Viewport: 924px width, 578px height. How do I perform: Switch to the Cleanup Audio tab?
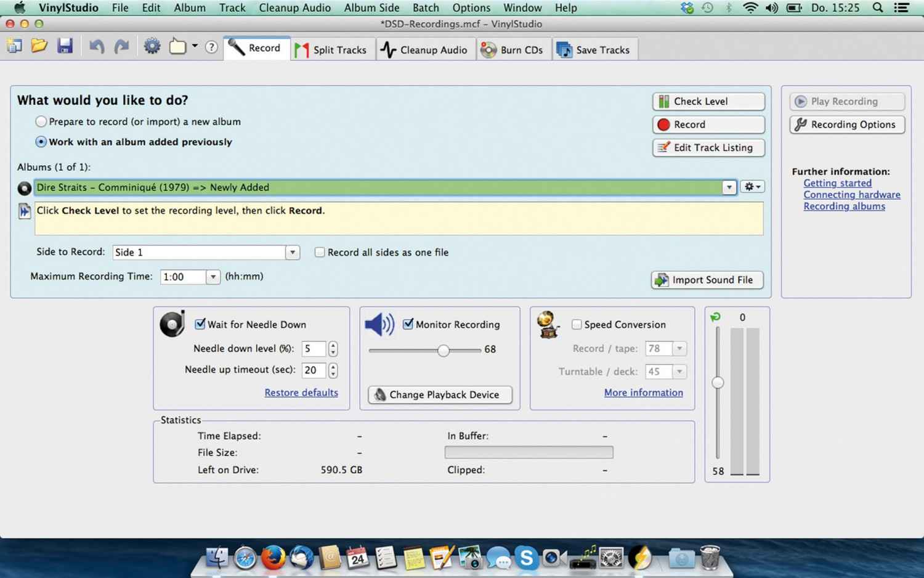point(424,49)
